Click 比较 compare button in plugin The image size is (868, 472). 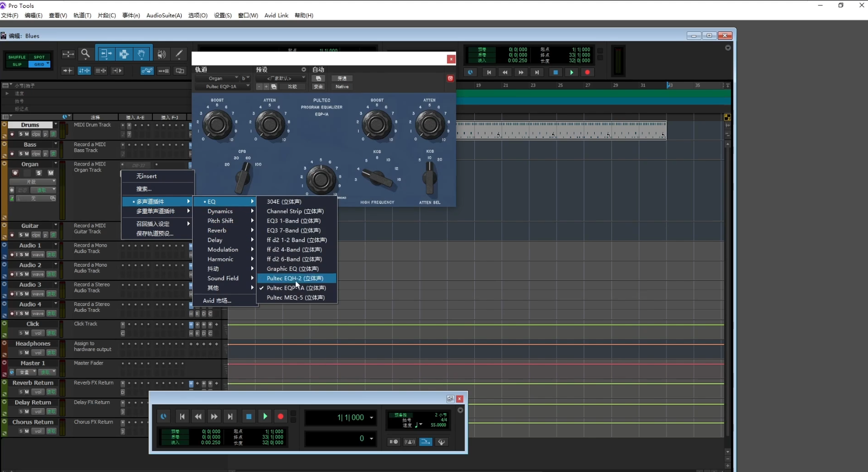coord(293,86)
